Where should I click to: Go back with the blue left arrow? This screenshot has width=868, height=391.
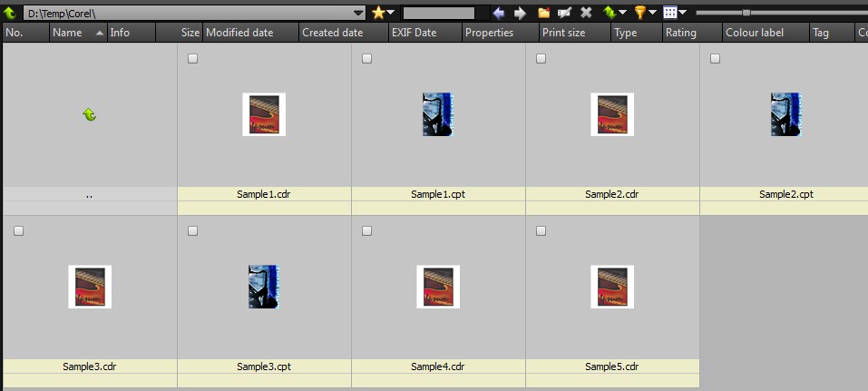click(499, 13)
